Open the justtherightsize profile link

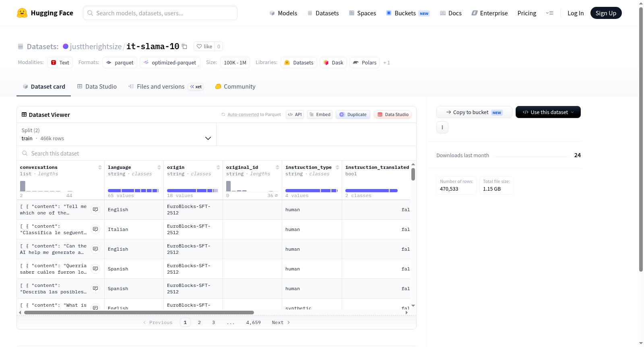click(96, 46)
